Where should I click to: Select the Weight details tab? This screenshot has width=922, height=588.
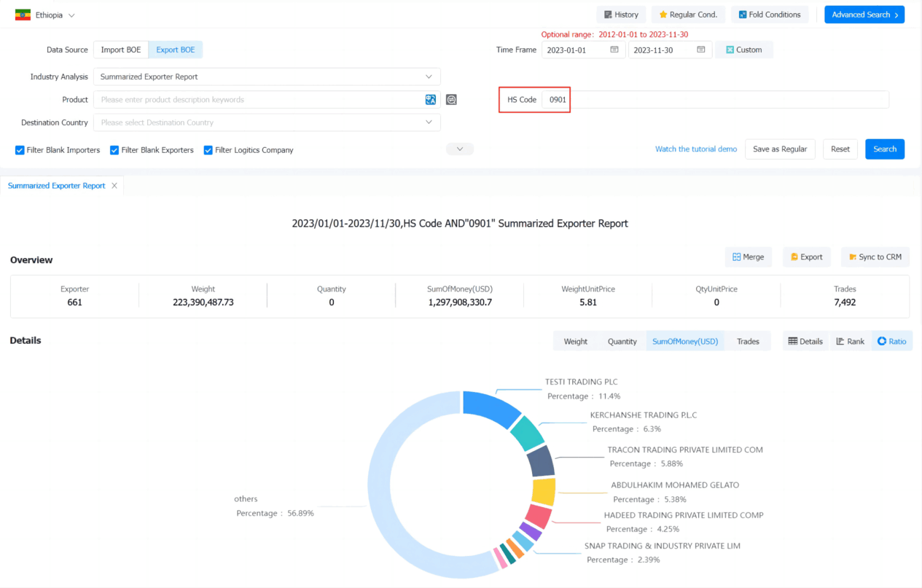pos(576,341)
